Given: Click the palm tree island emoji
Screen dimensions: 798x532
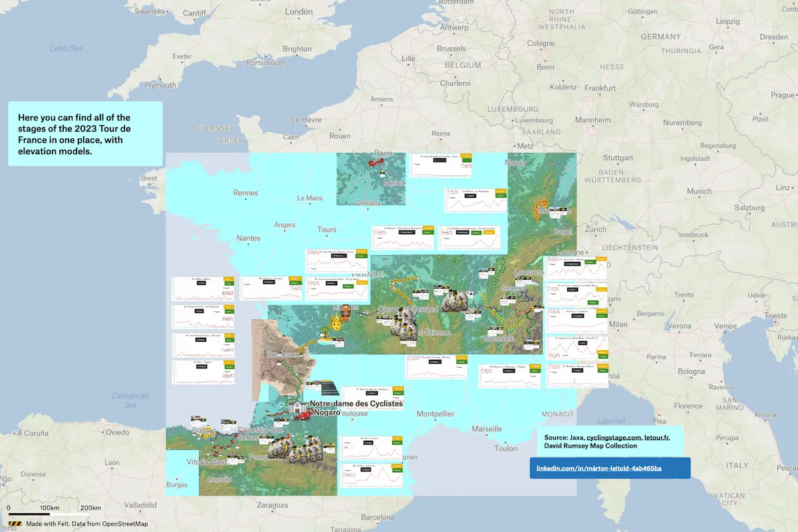Looking at the screenshot, I should pyautogui.click(x=325, y=336).
